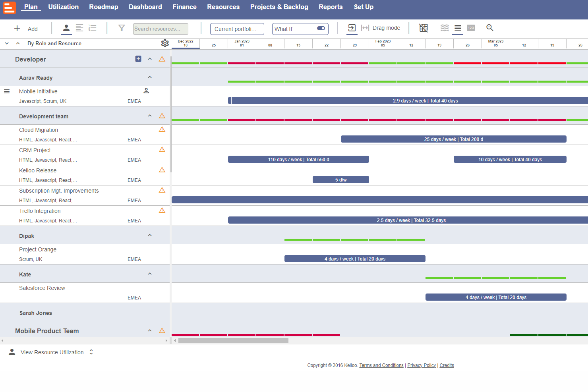Open the Privacy Policy link
Image resolution: width=588 pixels, height=392 pixels.
pos(422,365)
